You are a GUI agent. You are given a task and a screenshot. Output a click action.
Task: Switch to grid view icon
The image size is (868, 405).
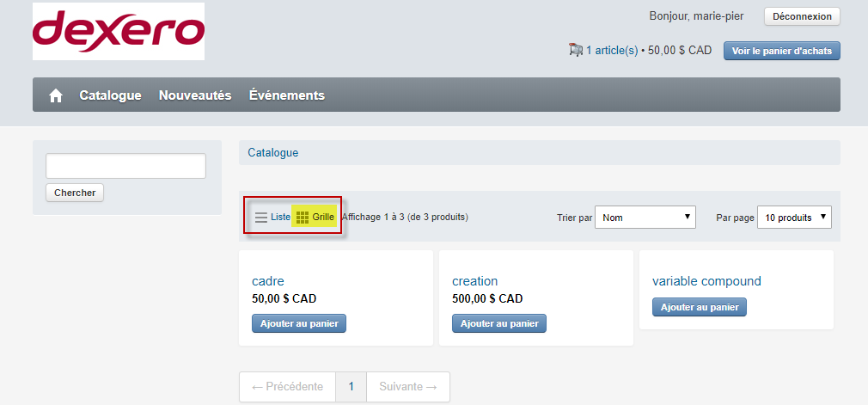tap(303, 218)
